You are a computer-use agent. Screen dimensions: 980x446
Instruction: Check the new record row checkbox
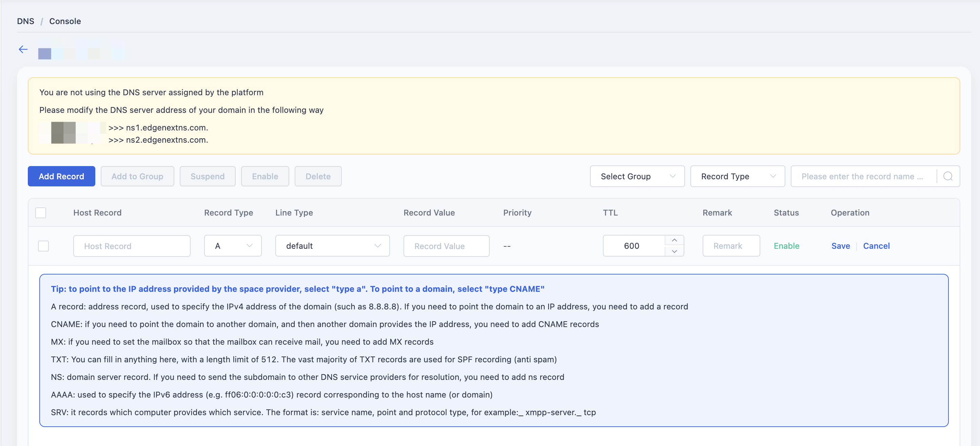click(x=43, y=246)
